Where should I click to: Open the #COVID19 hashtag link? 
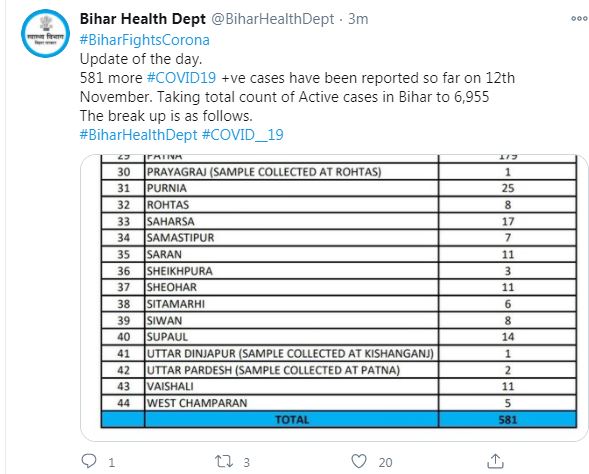click(181, 78)
